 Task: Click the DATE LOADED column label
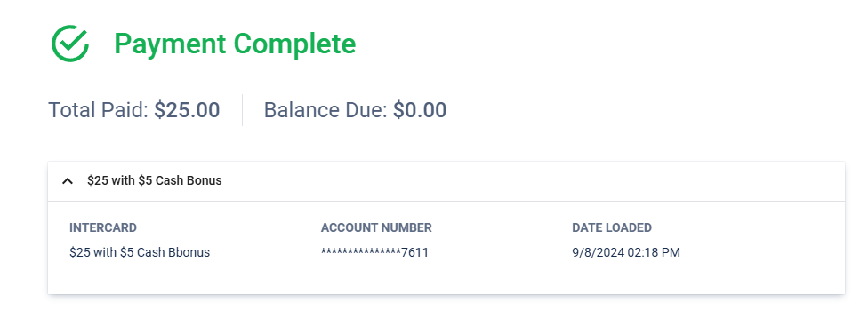tap(612, 227)
